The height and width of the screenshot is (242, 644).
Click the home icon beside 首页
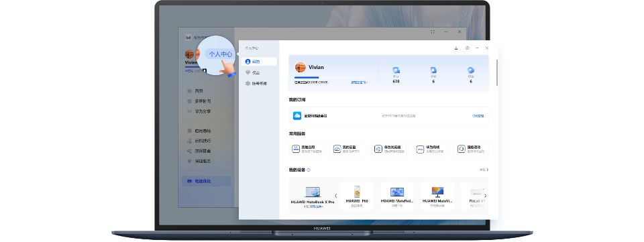pyautogui.click(x=189, y=91)
